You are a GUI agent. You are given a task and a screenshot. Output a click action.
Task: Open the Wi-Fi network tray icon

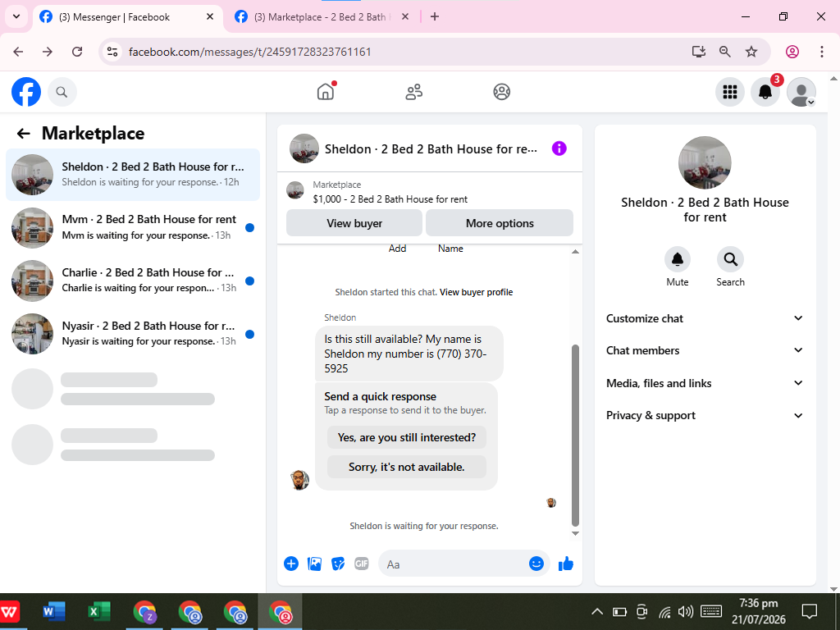tap(664, 611)
